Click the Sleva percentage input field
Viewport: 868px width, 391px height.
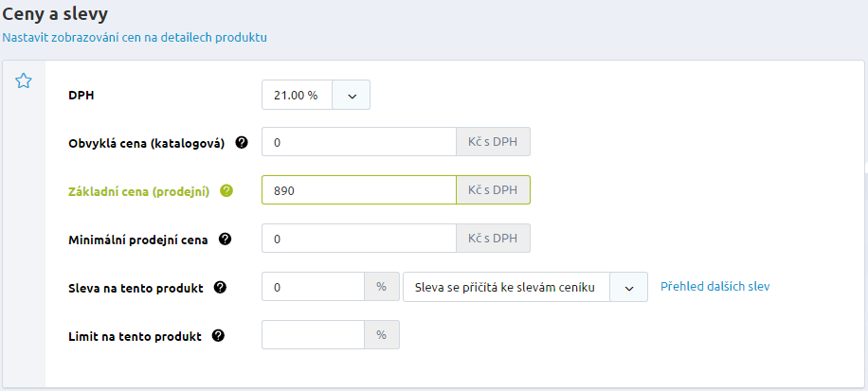pos(312,288)
